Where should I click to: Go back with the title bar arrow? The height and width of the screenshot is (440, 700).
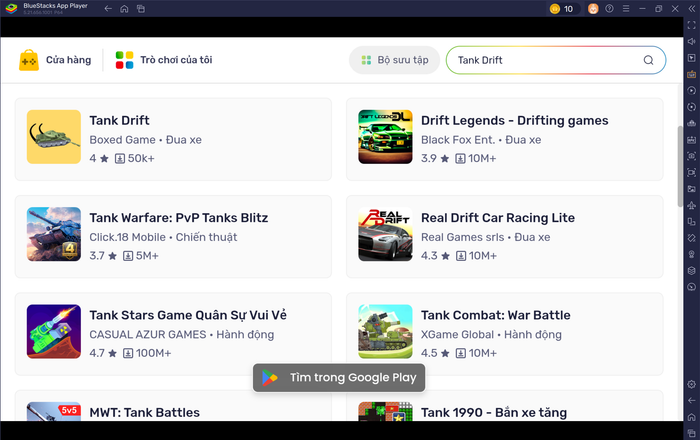tap(108, 8)
